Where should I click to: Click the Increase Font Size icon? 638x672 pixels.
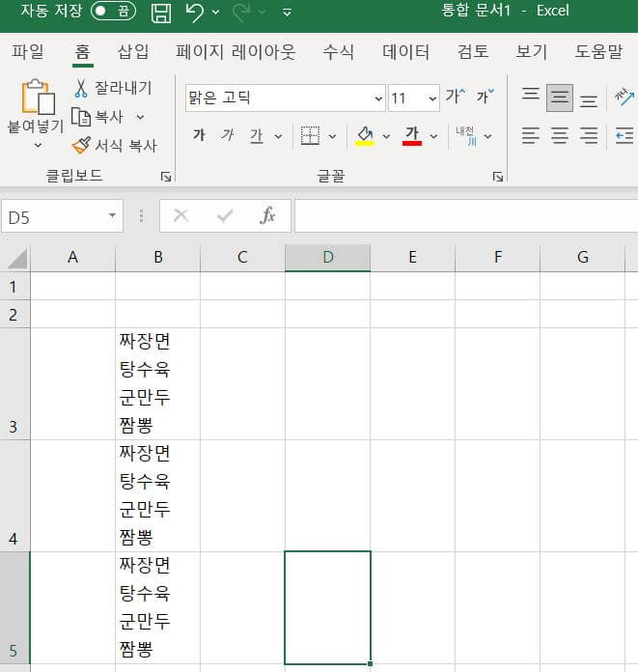(x=455, y=96)
